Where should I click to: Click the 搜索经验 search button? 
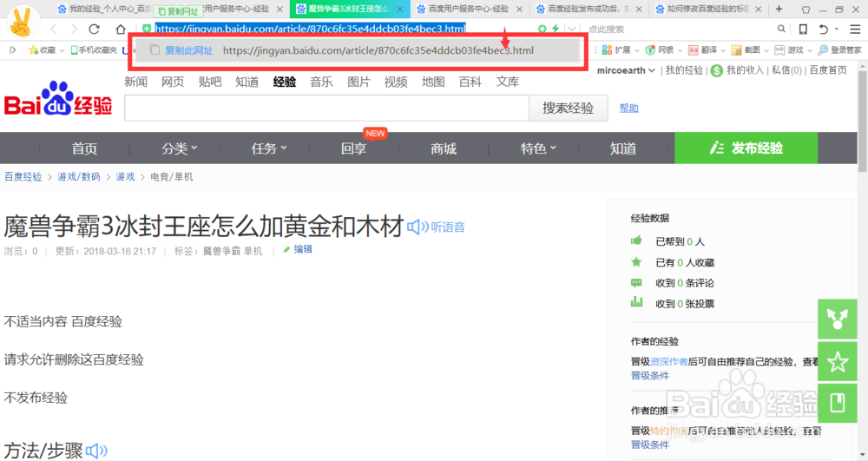tap(568, 108)
